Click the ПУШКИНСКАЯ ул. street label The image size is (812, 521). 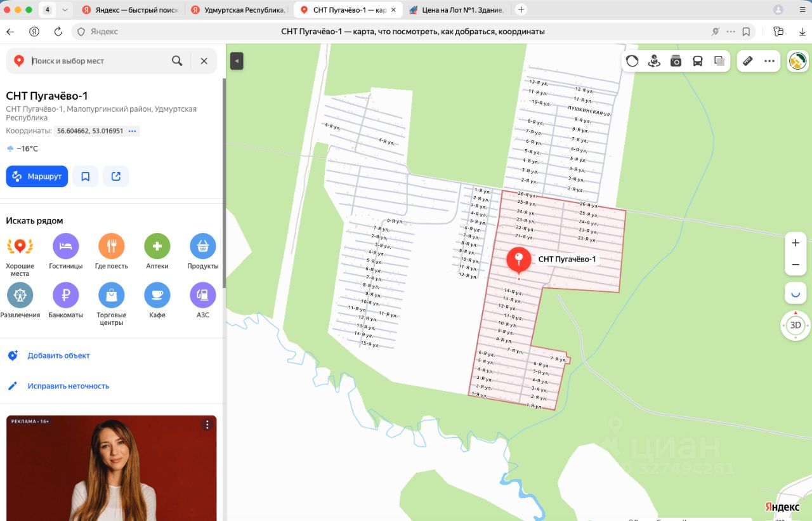pyautogui.click(x=589, y=110)
